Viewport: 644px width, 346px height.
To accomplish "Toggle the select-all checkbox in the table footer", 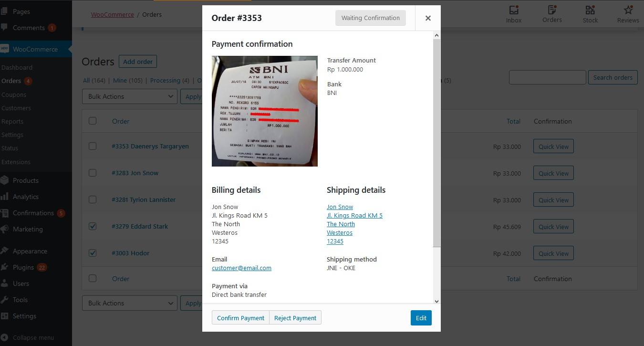I will click(x=93, y=278).
